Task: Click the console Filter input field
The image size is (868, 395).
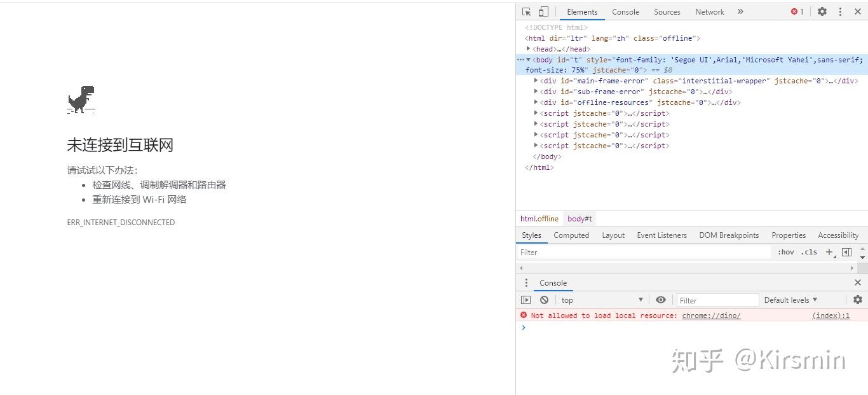Action: pyautogui.click(x=717, y=300)
